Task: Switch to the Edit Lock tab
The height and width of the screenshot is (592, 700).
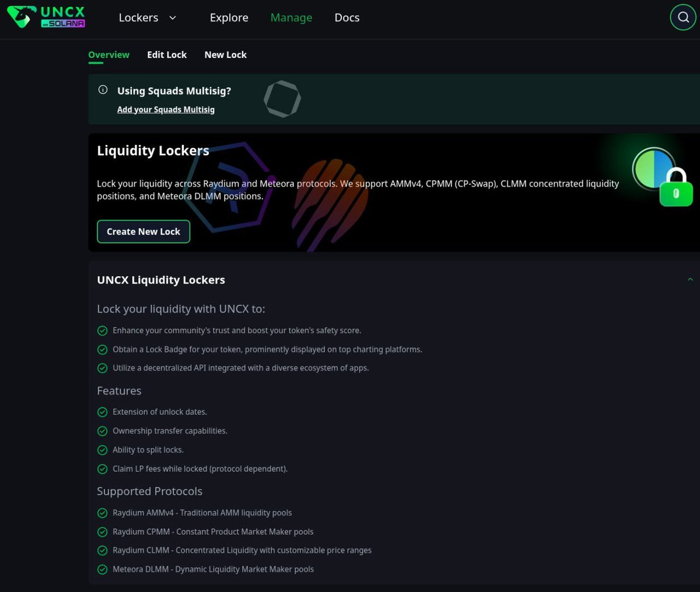Action: [x=167, y=54]
